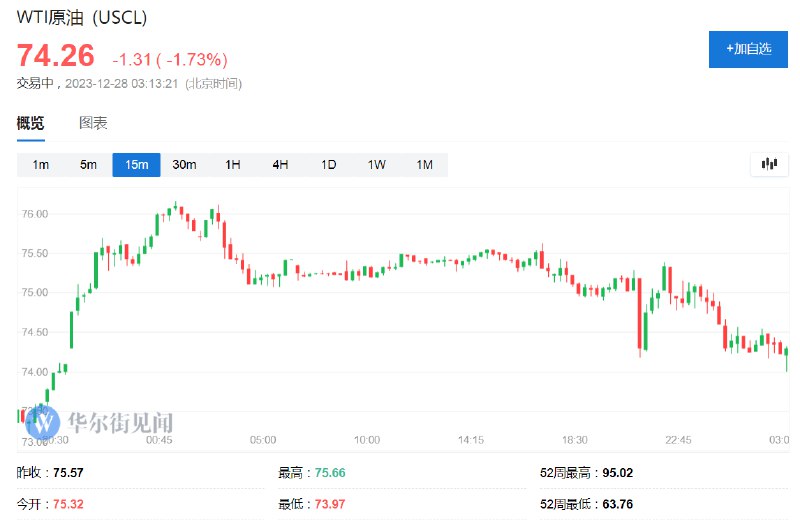Click the WTI原油 (USCL) title

tap(82, 18)
